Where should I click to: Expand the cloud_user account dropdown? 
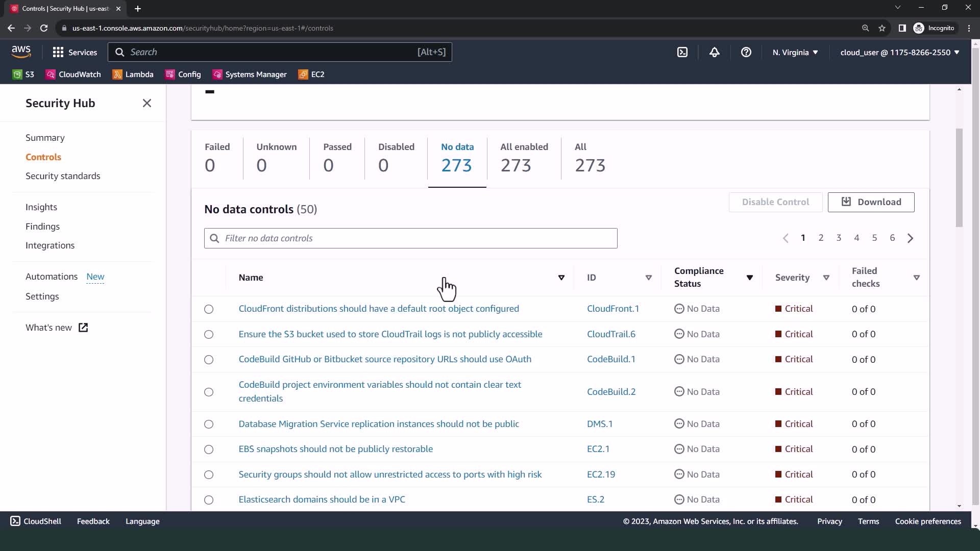tap(899, 52)
